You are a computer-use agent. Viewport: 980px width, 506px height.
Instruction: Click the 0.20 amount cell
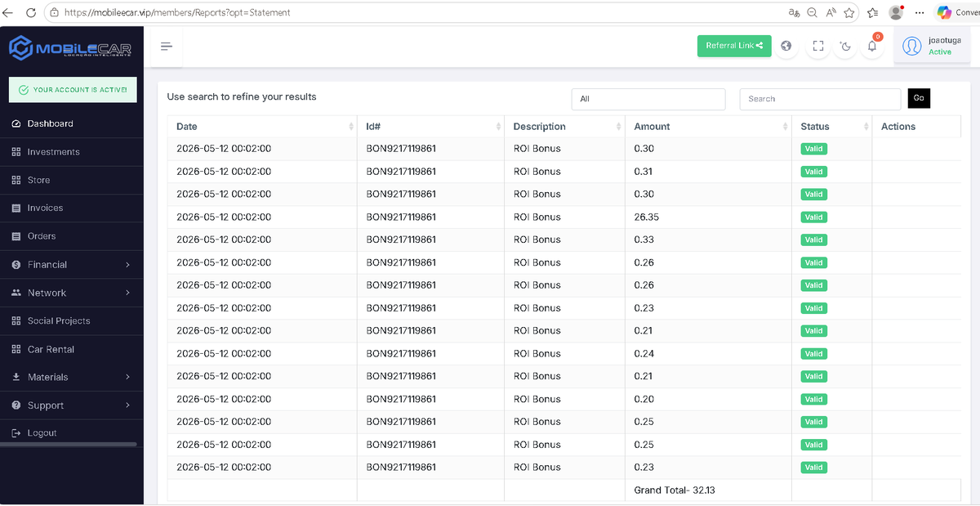[708, 399]
